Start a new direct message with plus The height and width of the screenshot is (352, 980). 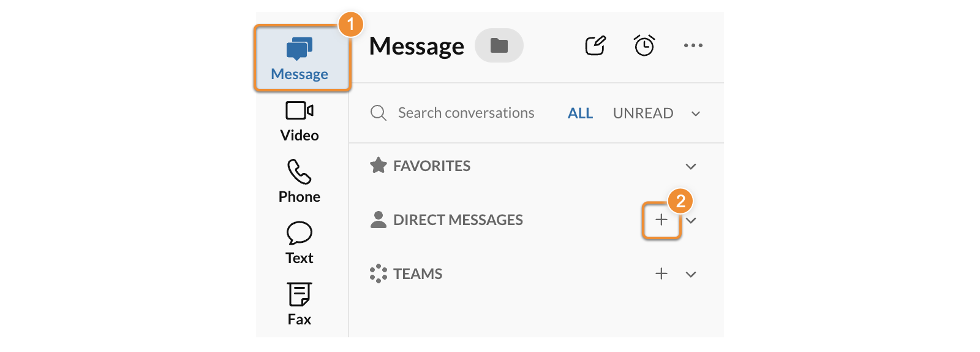[661, 220]
